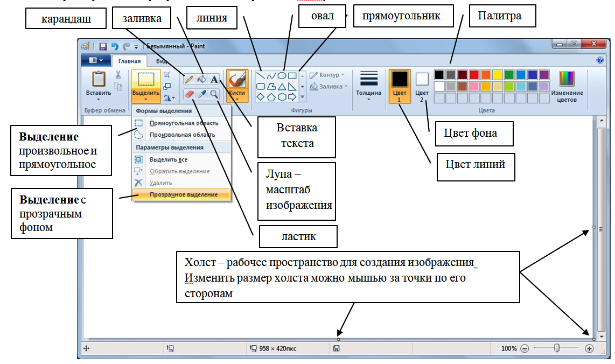Toggle Прозрачное выделение option
This screenshot has height=364, width=615.
coord(181,194)
